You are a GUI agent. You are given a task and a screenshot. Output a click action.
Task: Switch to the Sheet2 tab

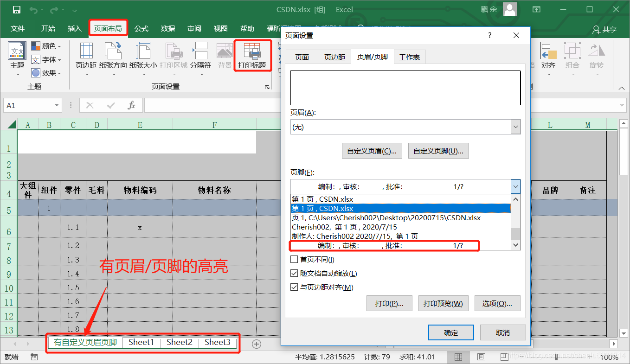180,342
